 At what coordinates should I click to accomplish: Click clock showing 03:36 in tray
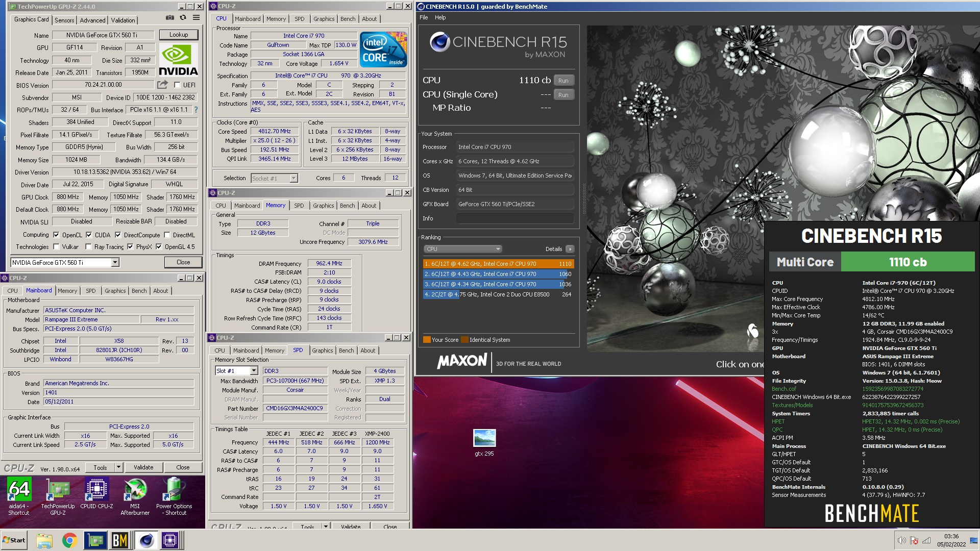tap(951, 536)
